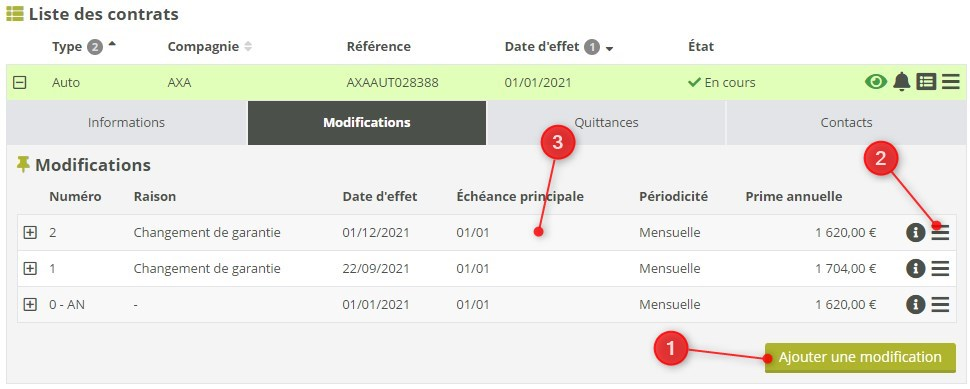Image resolution: width=970 pixels, height=389 pixels.
Task: Show info icon for modification number 2
Action: [x=916, y=233]
